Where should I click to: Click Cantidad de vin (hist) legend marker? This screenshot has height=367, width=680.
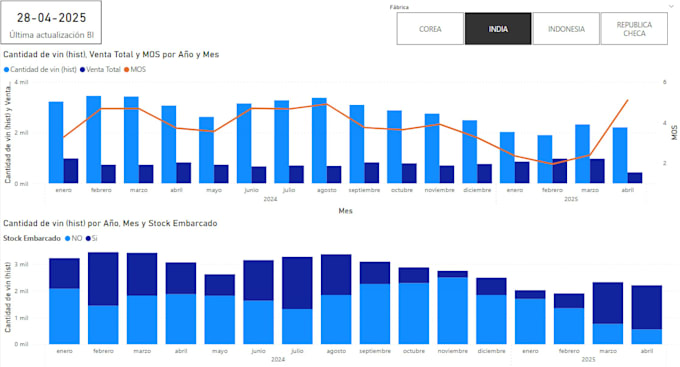click(x=6, y=69)
